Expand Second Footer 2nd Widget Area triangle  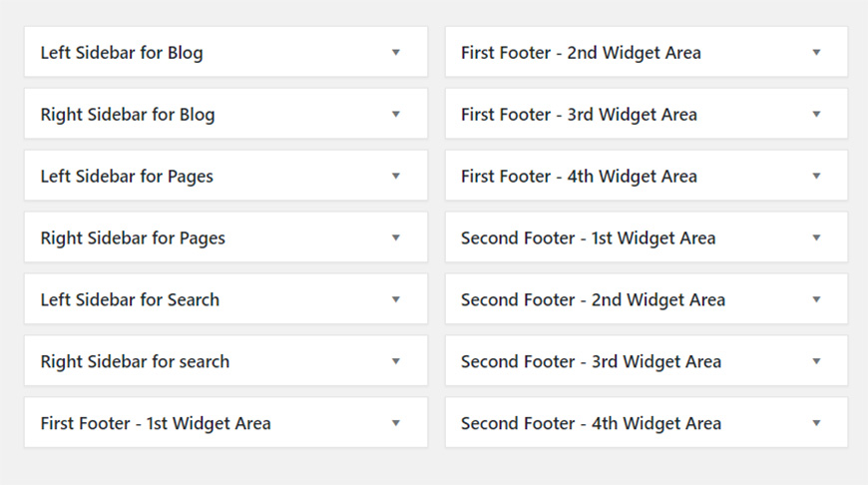(816, 299)
